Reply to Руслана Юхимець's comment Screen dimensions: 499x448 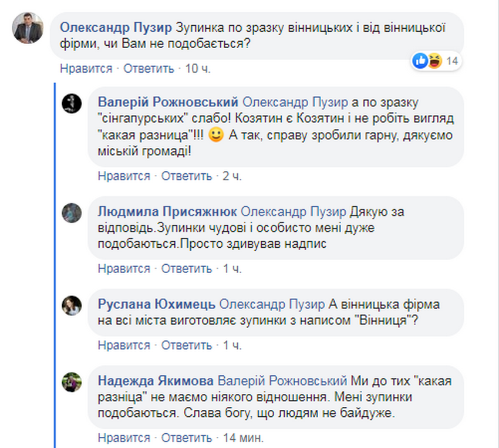point(186,345)
